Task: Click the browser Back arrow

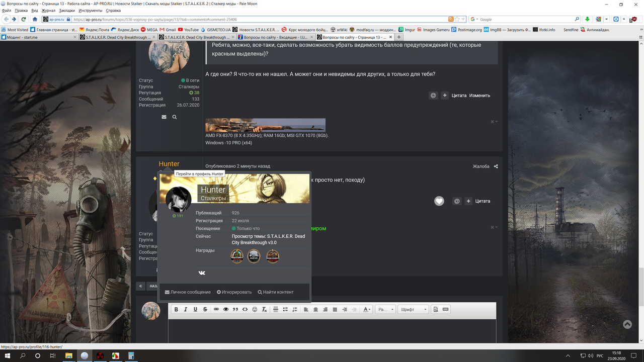Action: point(7,19)
